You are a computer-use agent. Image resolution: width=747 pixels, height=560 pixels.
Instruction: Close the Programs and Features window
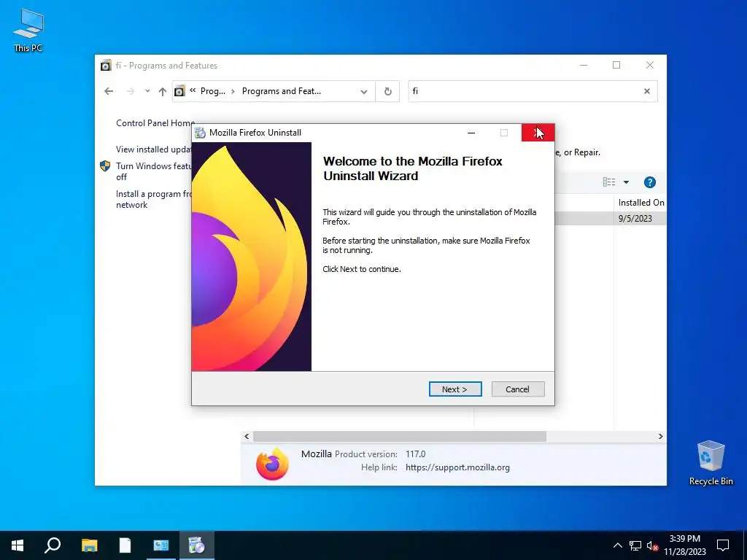coord(650,65)
